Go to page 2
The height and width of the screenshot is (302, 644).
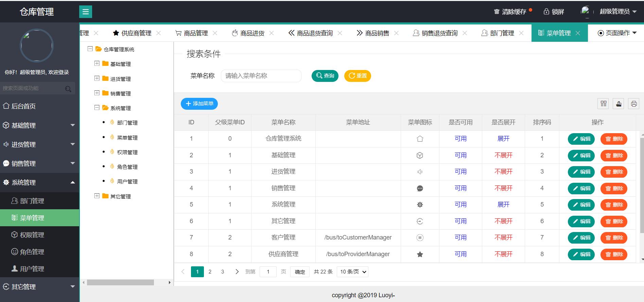[x=210, y=272]
